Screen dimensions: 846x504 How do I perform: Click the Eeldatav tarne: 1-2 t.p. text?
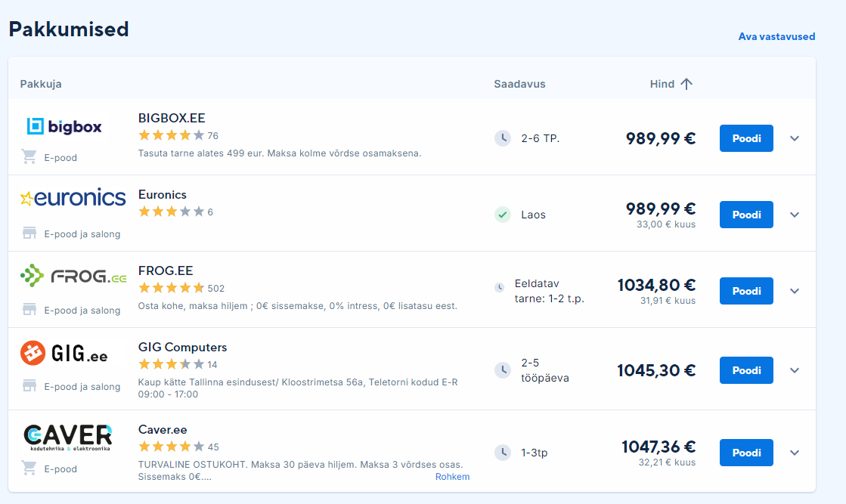(x=549, y=291)
